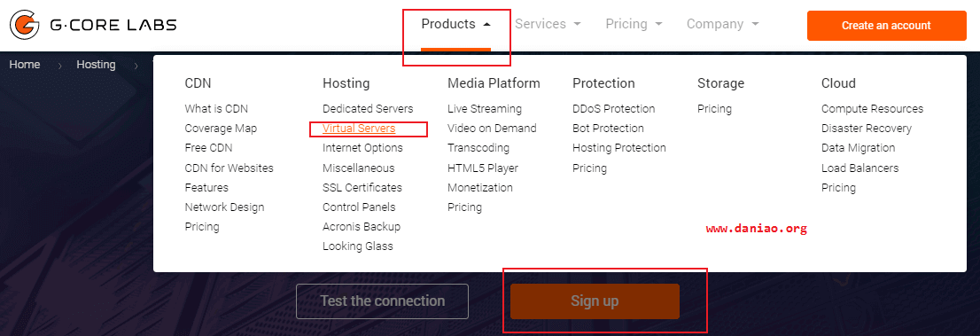Viewport: 980px width, 336px height.
Task: Expand the Services dropdown
Action: [548, 25]
